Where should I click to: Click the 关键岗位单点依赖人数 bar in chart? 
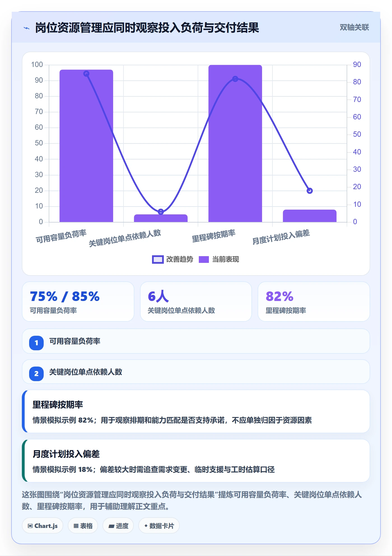[x=161, y=218]
